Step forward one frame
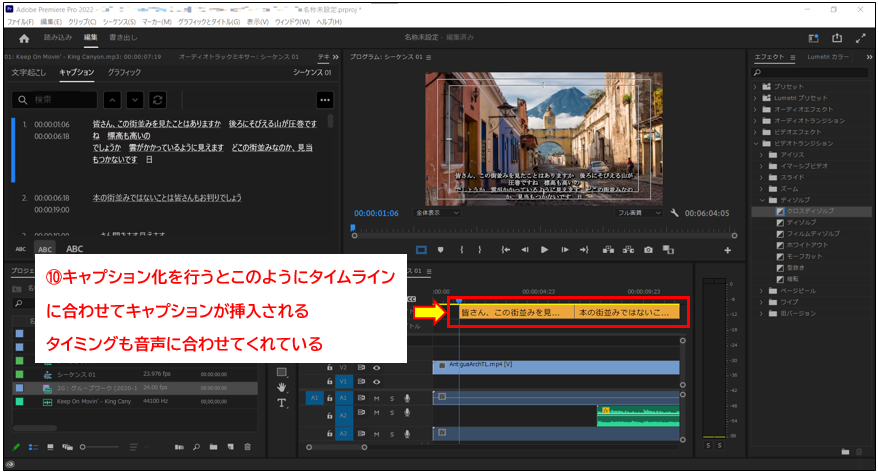The image size is (878, 476). [x=564, y=250]
